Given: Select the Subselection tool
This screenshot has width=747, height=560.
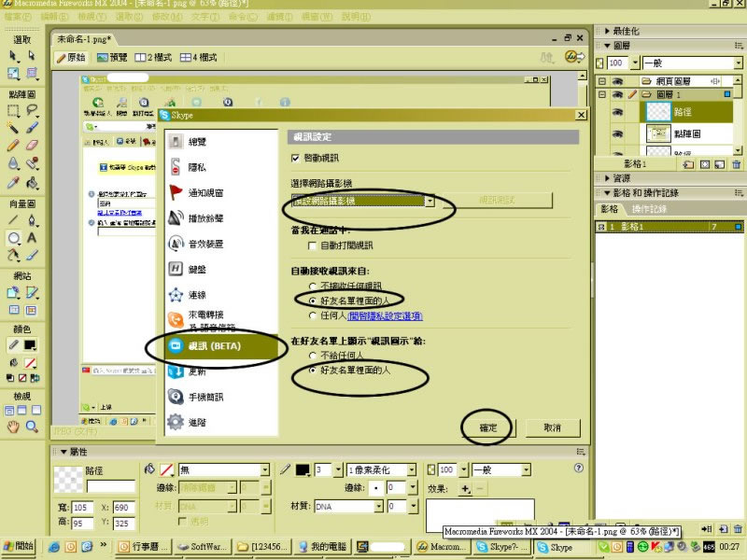Looking at the screenshot, I should click(32, 56).
